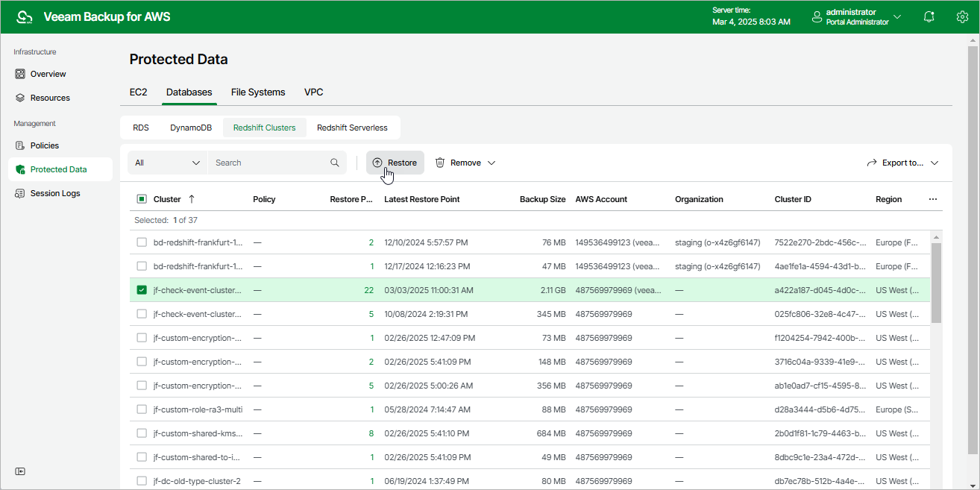Open the column options ellipsis menu
980x490 pixels.
(932, 199)
